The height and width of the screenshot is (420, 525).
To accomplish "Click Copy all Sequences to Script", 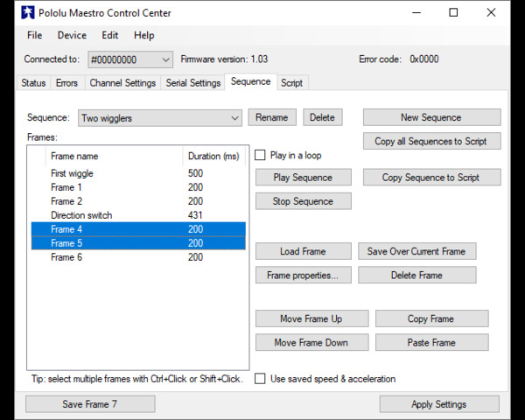I will coord(431,142).
